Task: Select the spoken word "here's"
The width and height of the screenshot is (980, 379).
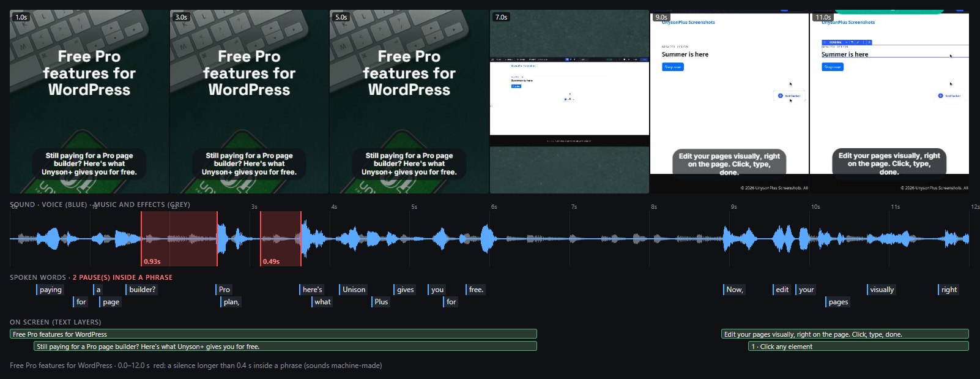Action: click(312, 290)
